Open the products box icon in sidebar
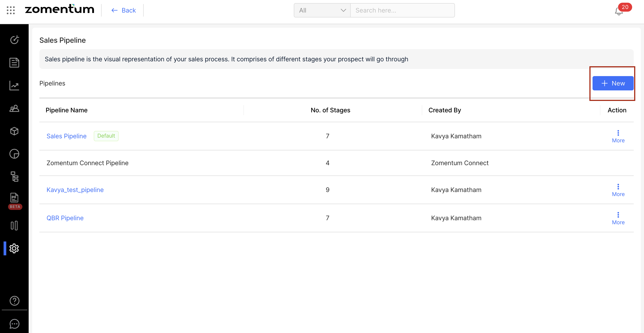This screenshot has height=333, width=644. pos(14,131)
